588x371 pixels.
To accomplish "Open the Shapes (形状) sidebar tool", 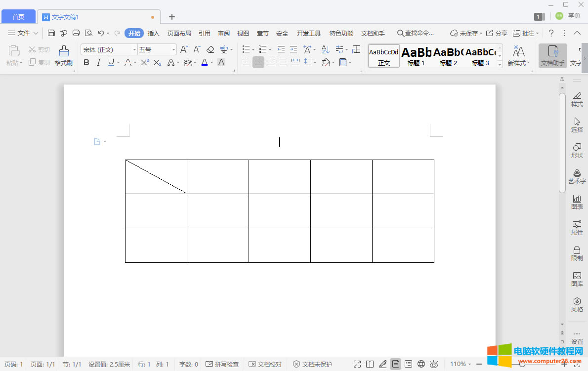I will pyautogui.click(x=577, y=150).
